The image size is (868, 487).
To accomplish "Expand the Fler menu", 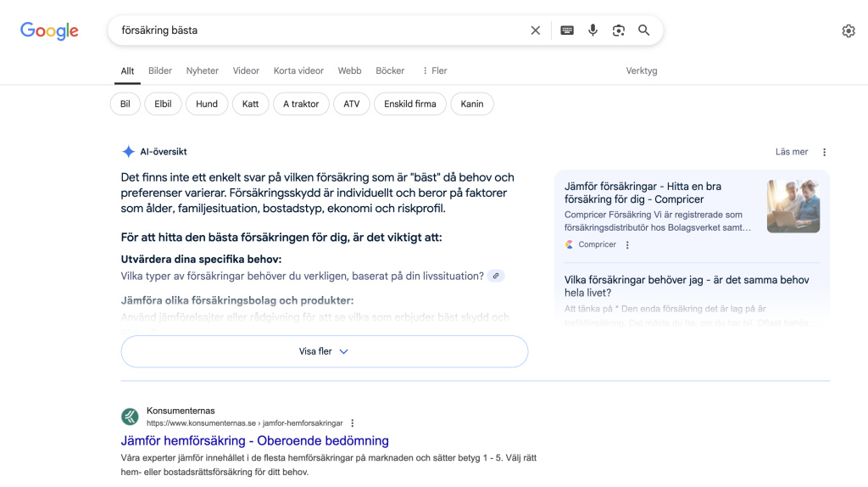I will click(435, 71).
